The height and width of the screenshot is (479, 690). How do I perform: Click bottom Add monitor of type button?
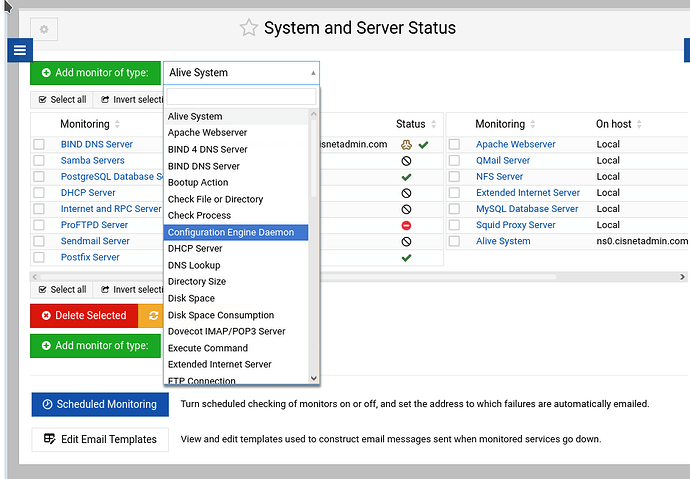[95, 346]
